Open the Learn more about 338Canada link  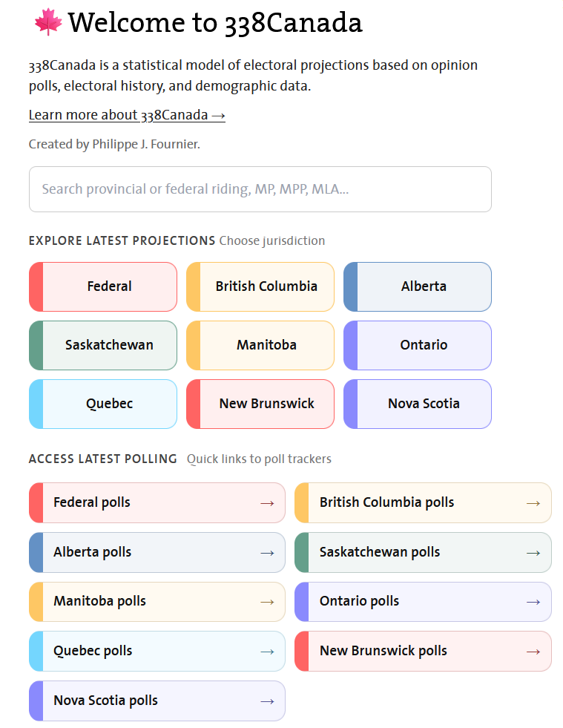click(x=127, y=115)
